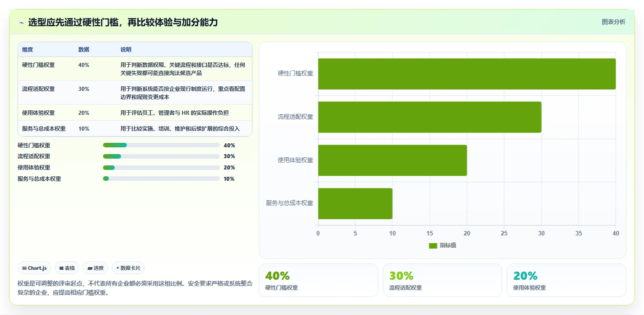Image resolution: width=644 pixels, height=315 pixels.
Task: Select the 进度 tag chip
Action: [95, 268]
